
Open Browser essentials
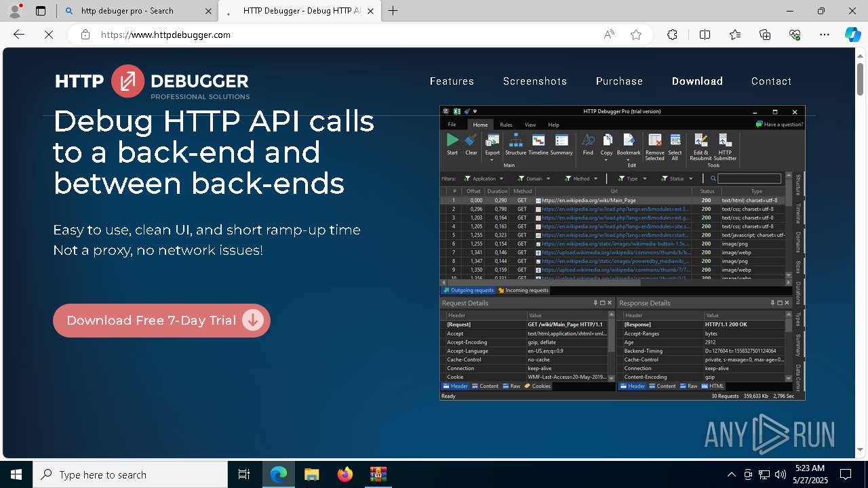point(795,35)
